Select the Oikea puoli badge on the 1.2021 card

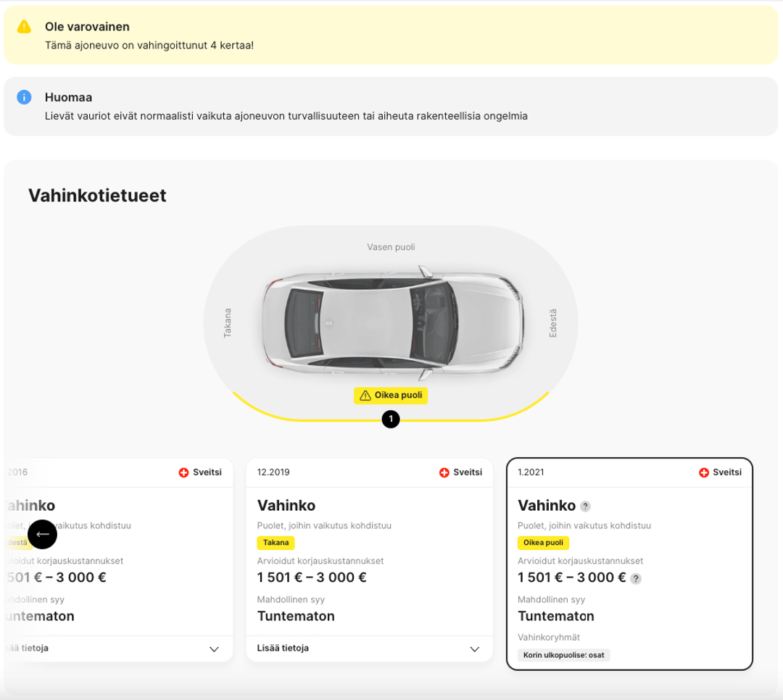[x=543, y=542]
